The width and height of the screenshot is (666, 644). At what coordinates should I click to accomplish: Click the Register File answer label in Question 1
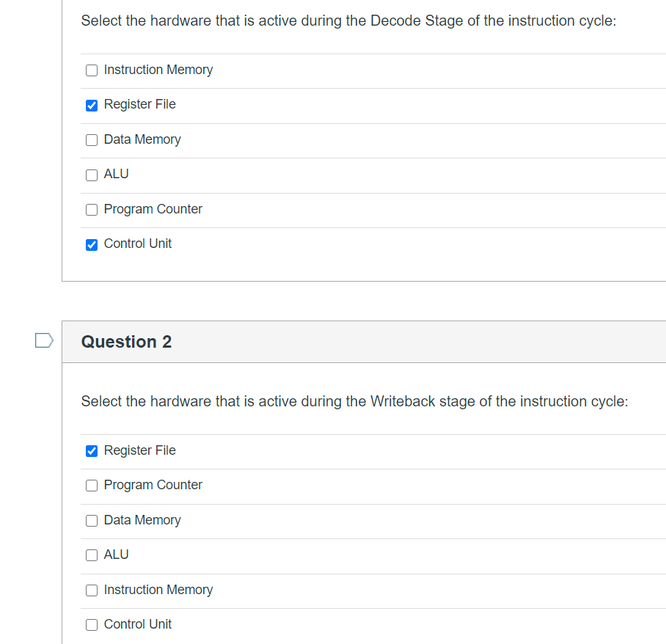click(139, 104)
